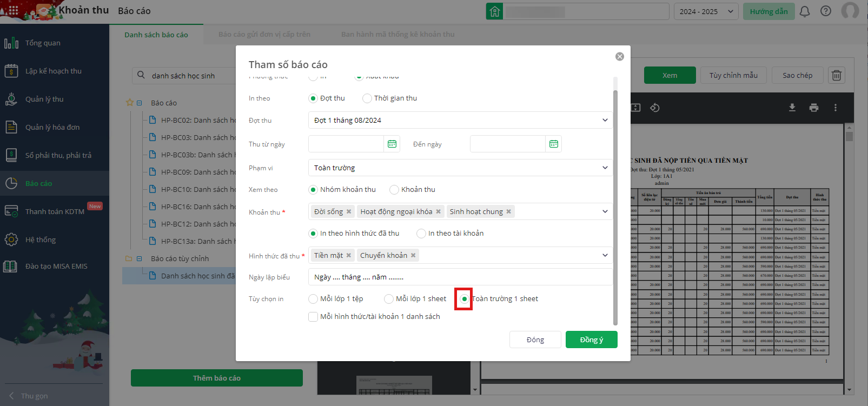The image size is (868, 406).
Task: Collapse the sidebar with Thu gọn
Action: 29,396
